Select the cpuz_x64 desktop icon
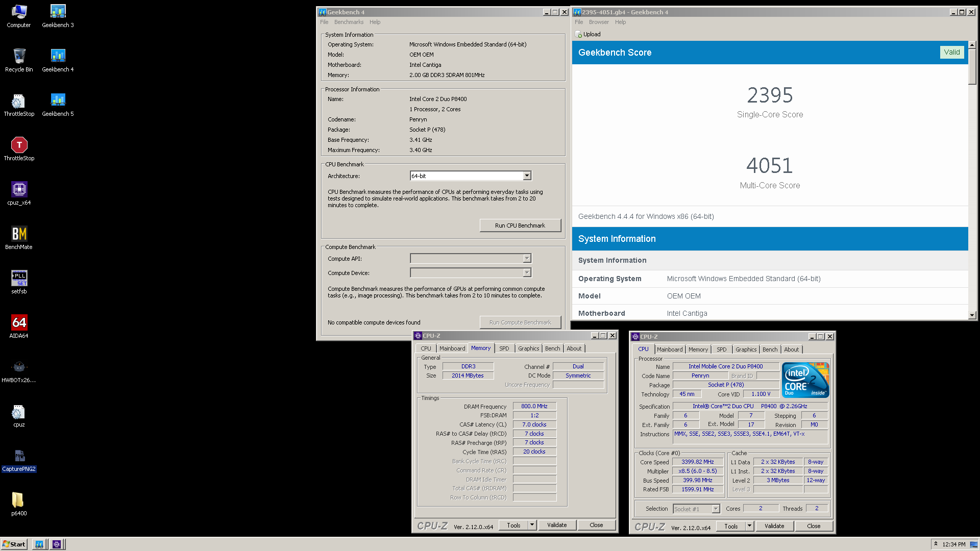This screenshot has width=980, height=551. (19, 193)
